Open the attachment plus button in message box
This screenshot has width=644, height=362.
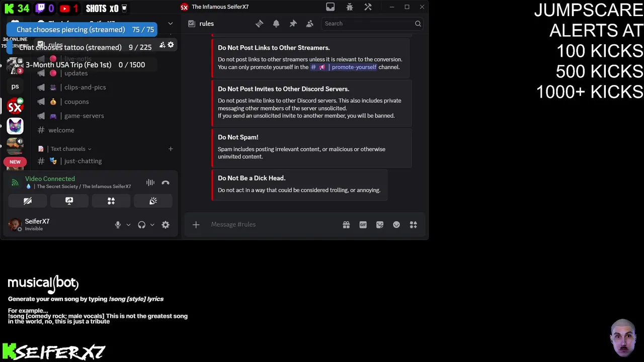pyautogui.click(x=196, y=225)
